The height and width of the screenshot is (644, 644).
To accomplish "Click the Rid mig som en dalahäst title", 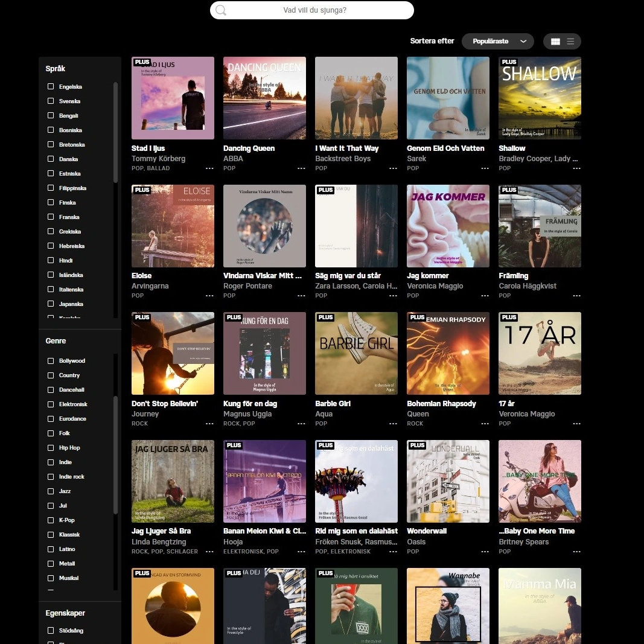I will point(357,531).
